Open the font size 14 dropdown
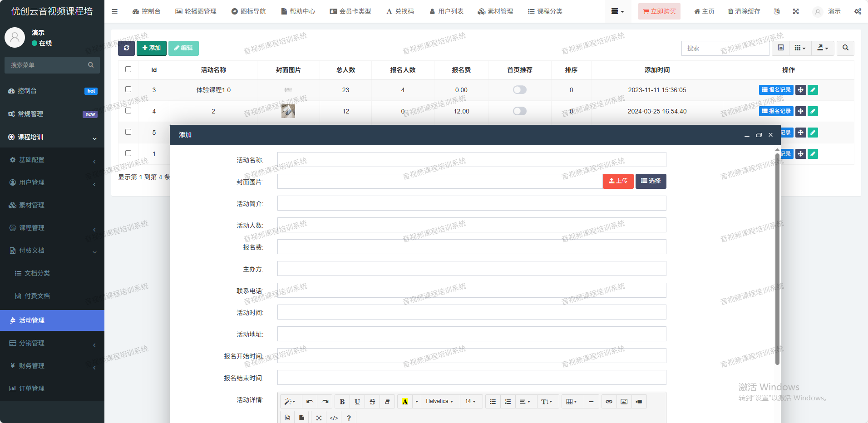 (x=470, y=402)
